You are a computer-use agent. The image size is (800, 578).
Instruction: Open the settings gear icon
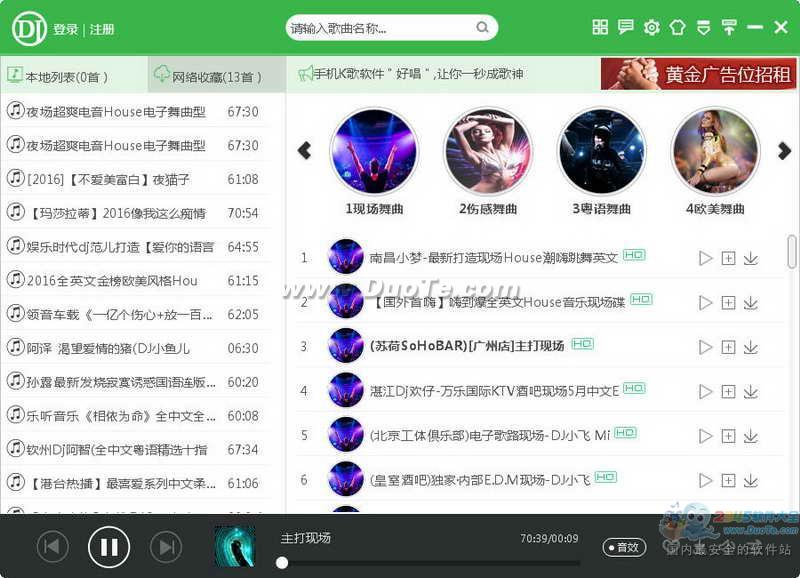[652, 27]
